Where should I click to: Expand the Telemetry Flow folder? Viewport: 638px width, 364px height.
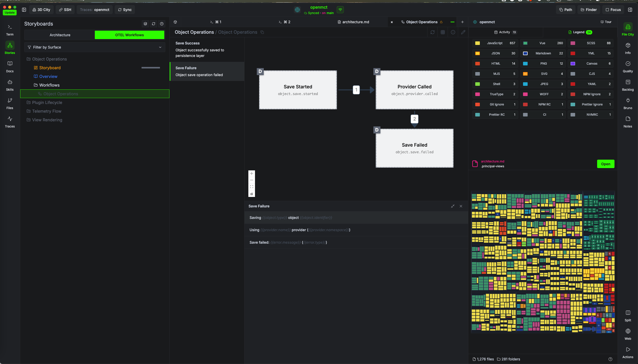(47, 111)
